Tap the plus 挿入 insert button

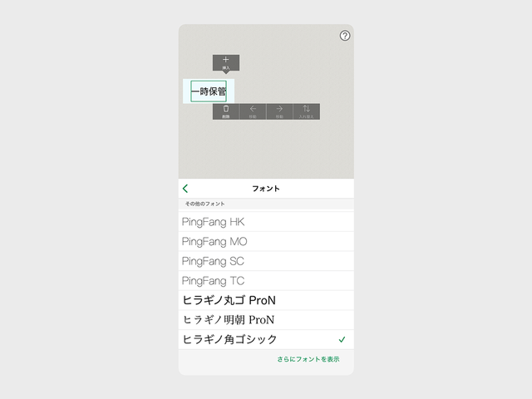pos(226,63)
